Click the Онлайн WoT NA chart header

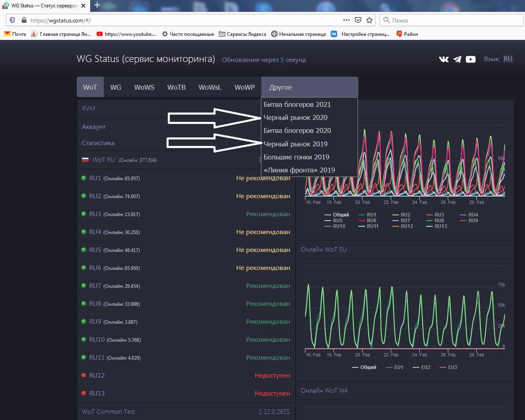[x=405, y=391]
